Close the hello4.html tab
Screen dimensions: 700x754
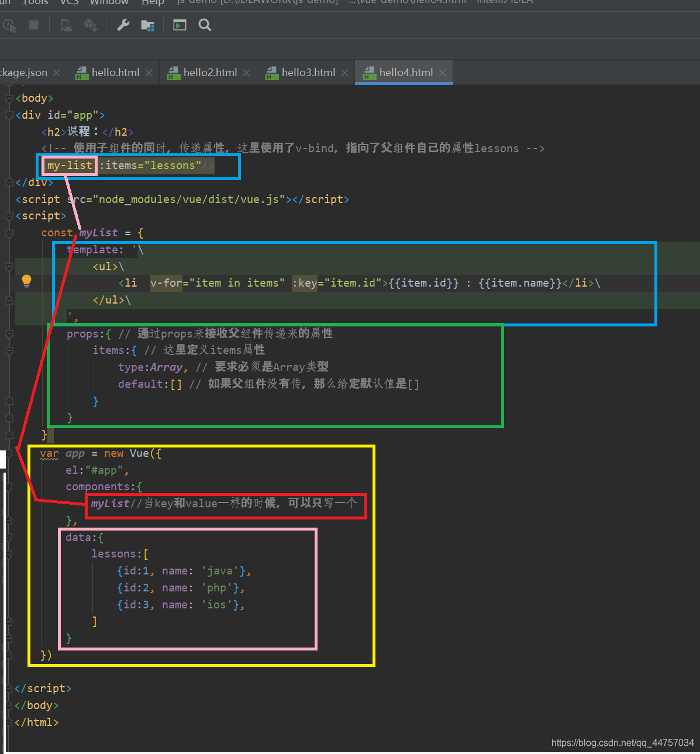(x=442, y=73)
